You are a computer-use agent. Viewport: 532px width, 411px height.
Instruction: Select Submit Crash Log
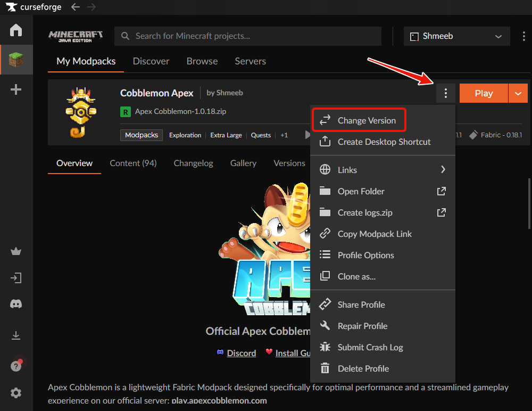coord(383,347)
